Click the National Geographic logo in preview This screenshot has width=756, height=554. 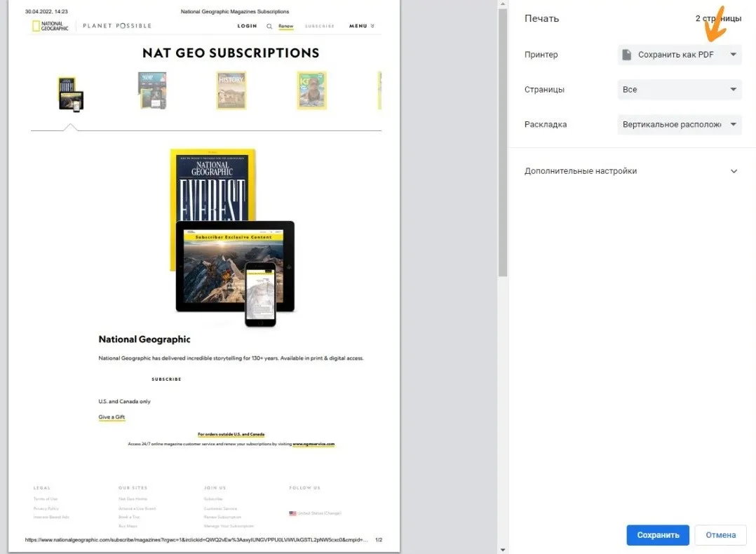pos(50,26)
